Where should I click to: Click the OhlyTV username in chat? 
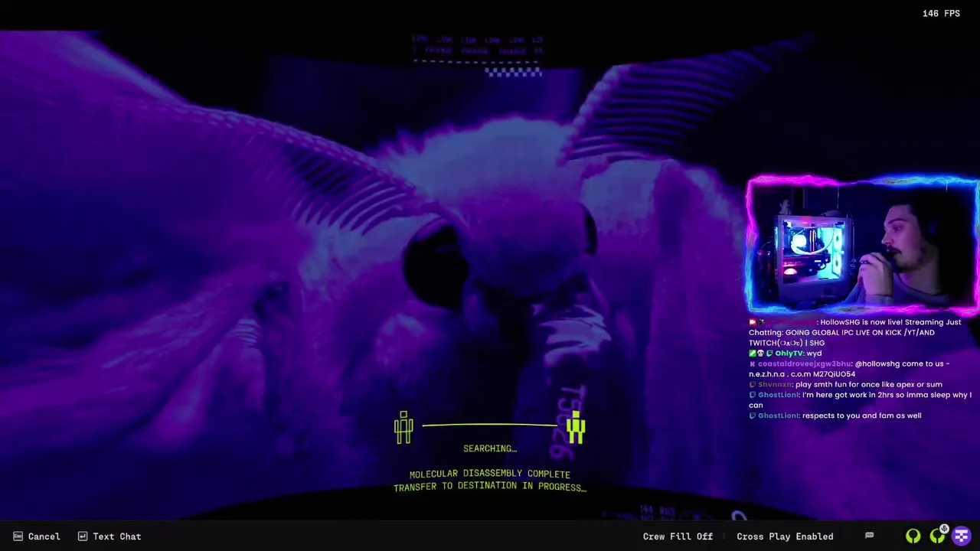788,354
